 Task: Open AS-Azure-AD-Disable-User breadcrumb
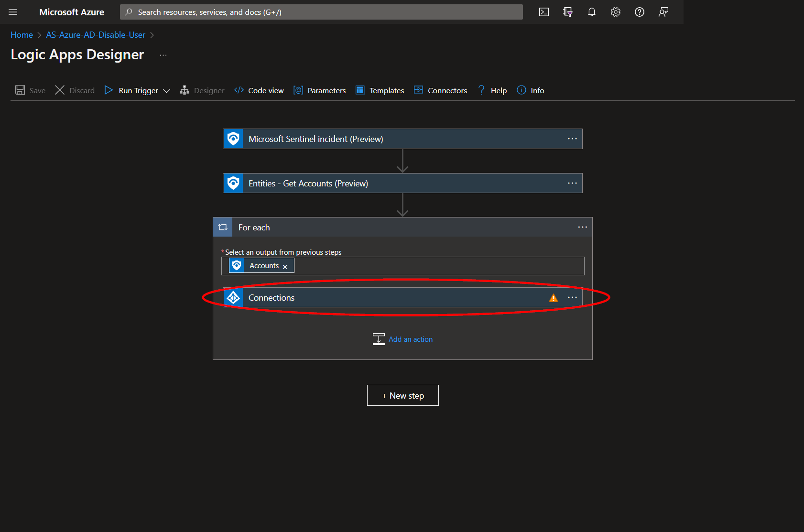coord(96,35)
